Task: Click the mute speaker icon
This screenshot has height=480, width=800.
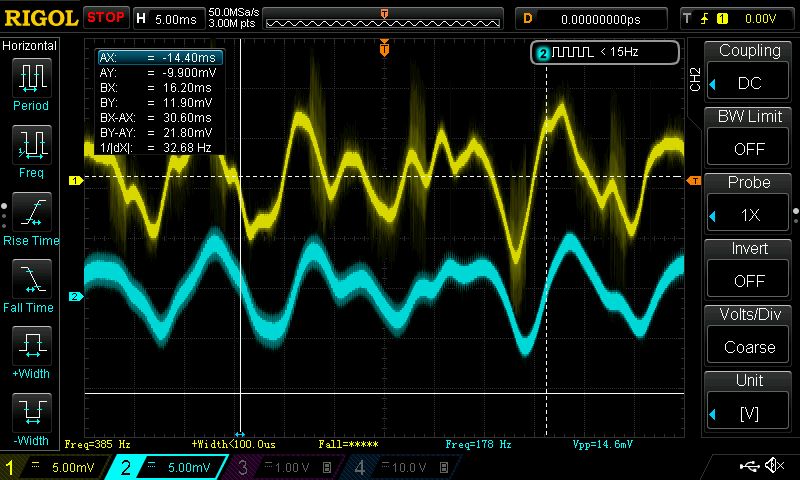Action: pos(773,466)
